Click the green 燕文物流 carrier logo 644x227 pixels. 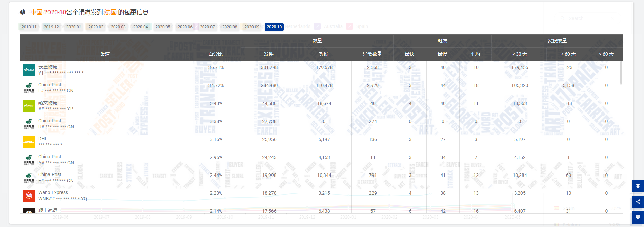(29, 106)
